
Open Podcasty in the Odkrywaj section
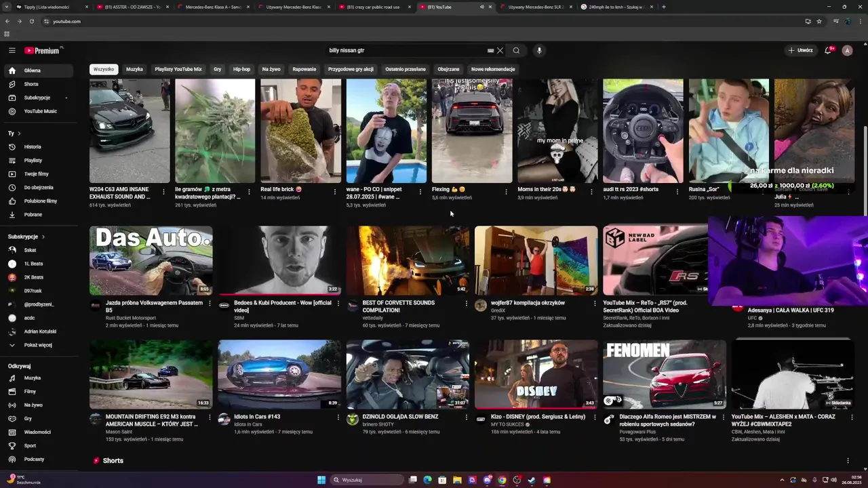click(x=39, y=459)
